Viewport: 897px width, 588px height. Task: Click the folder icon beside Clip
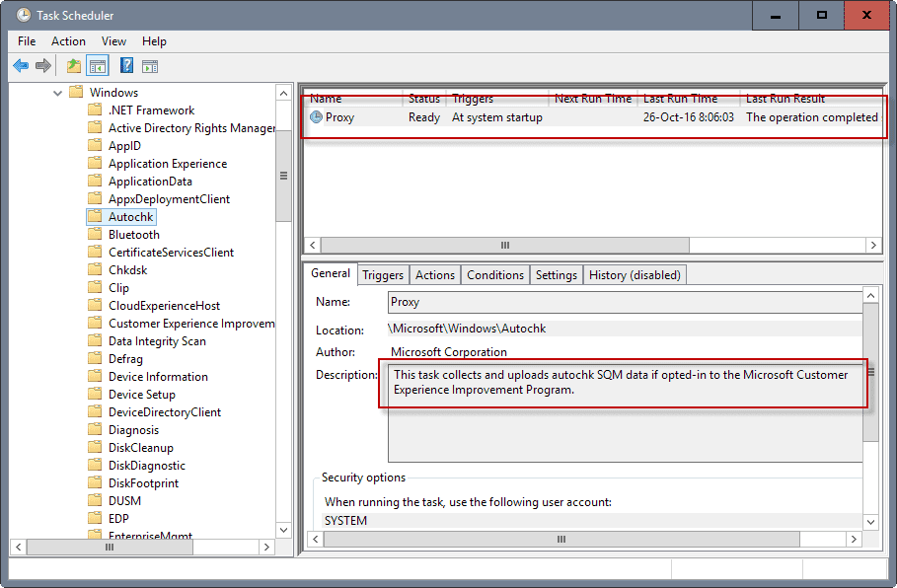pos(95,287)
